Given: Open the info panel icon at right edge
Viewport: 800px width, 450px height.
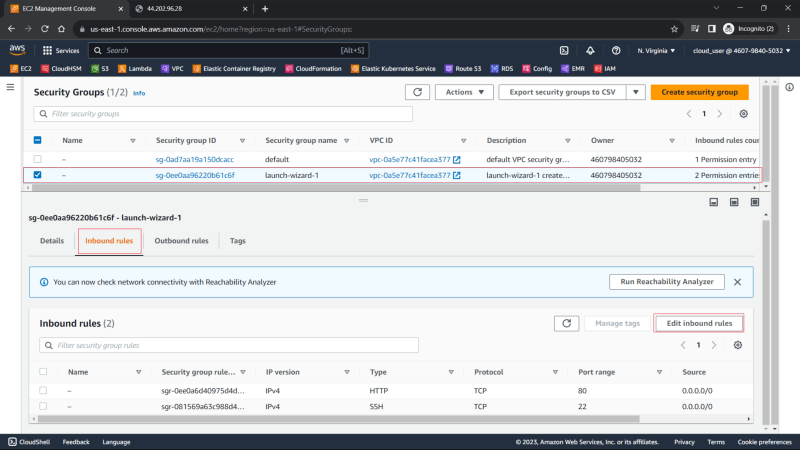Looking at the screenshot, I should (x=789, y=87).
